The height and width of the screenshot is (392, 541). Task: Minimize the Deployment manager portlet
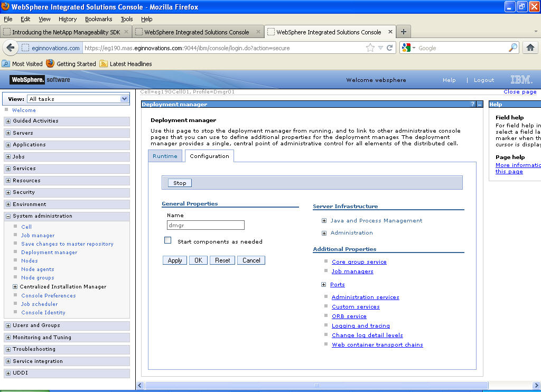[479, 104]
